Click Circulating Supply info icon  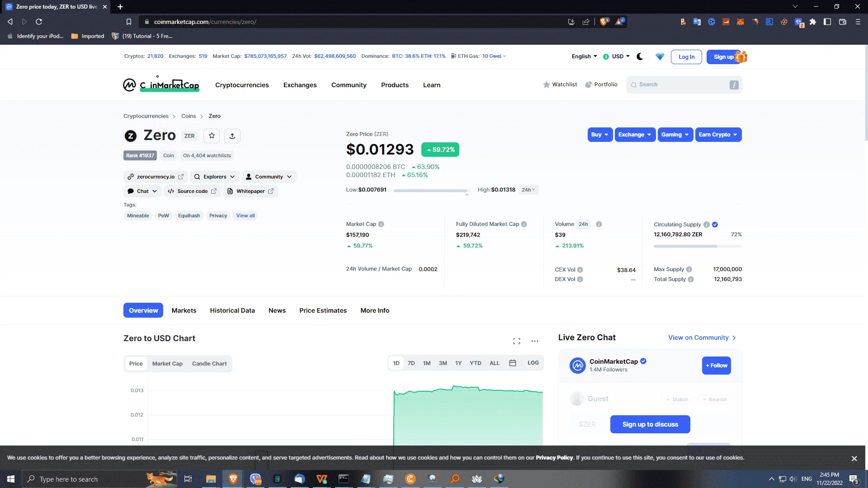[x=707, y=225]
